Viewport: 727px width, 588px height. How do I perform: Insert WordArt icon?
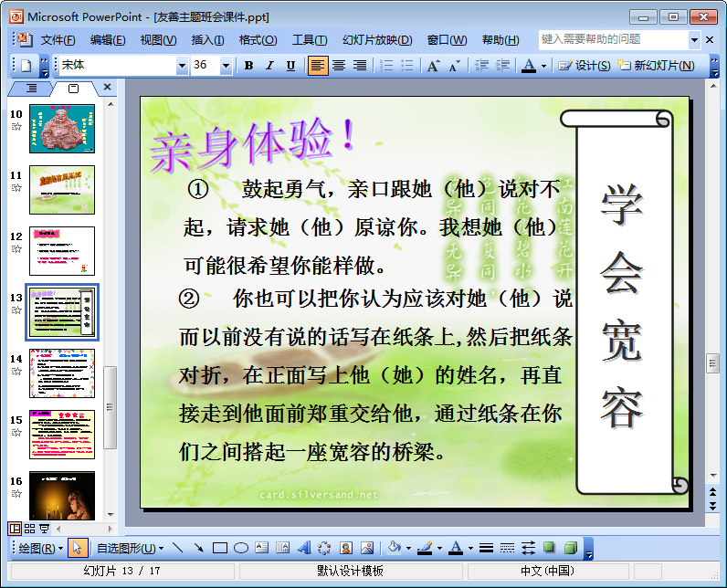pos(304,548)
